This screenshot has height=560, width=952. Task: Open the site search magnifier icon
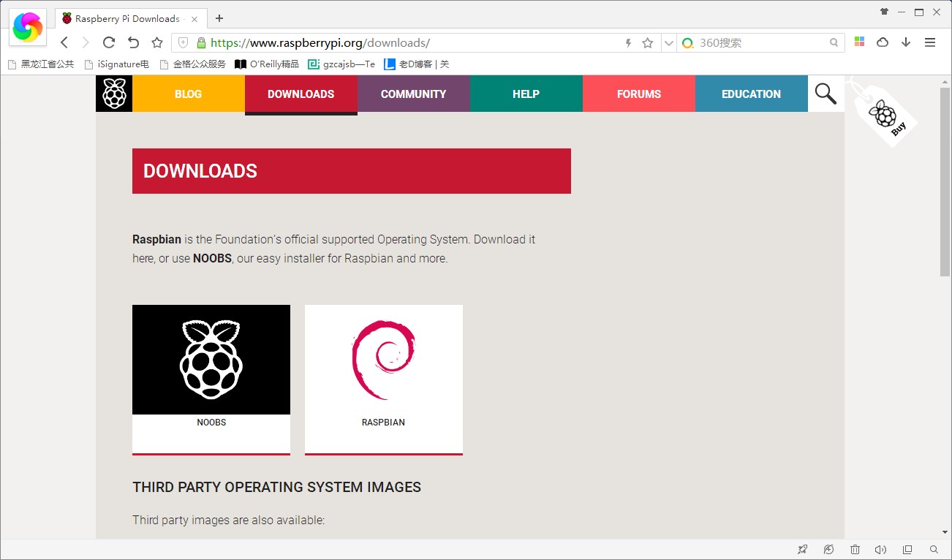[826, 94]
